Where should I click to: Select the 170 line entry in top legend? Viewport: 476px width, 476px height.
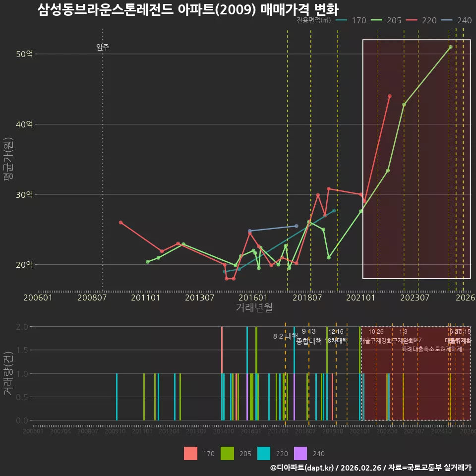pyautogui.click(x=351, y=20)
